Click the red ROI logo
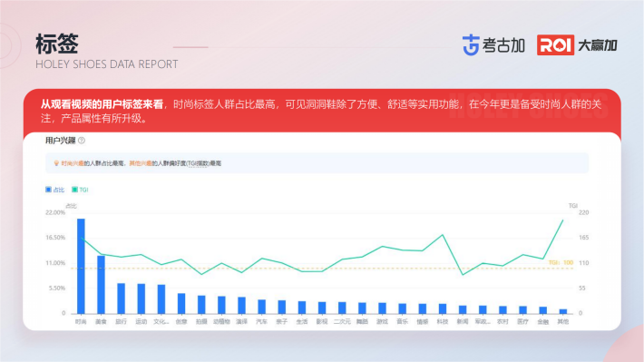 (555, 45)
